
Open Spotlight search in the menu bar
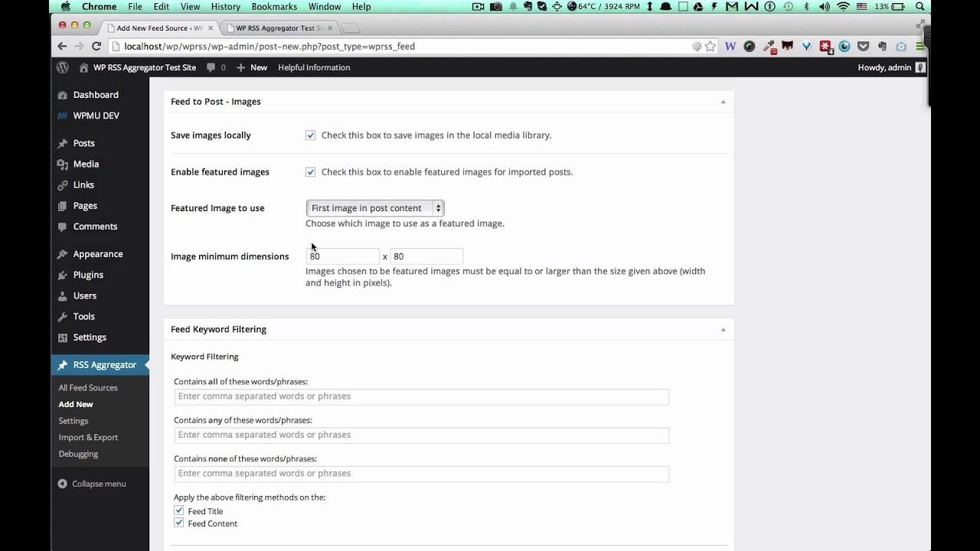pyautogui.click(x=920, y=7)
